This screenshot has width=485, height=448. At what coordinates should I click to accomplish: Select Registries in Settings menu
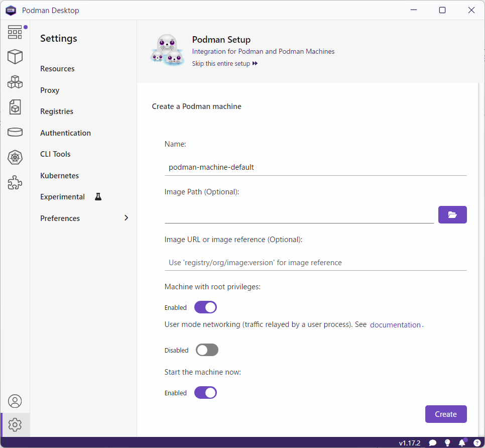point(57,111)
